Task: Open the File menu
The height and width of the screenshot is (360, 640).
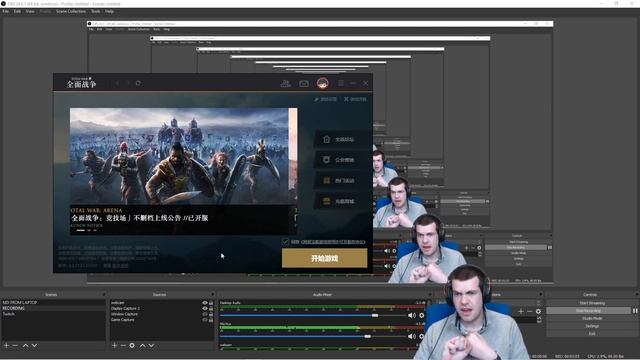Action: coord(5,11)
